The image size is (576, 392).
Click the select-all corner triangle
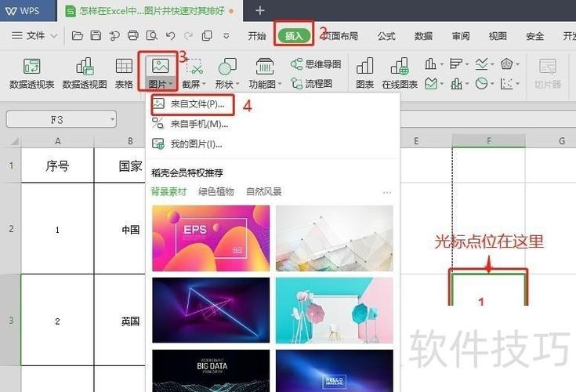click(13, 141)
